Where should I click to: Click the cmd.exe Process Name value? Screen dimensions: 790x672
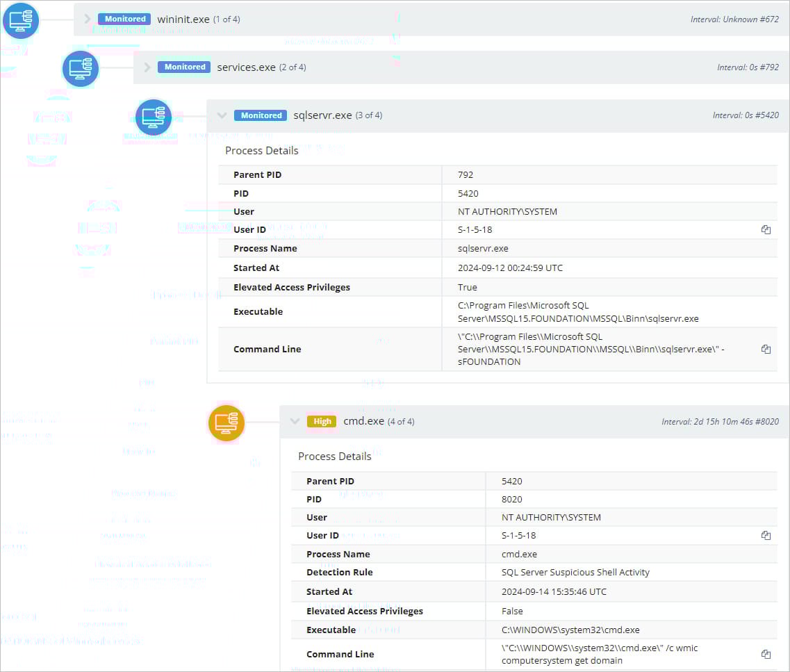tap(519, 554)
